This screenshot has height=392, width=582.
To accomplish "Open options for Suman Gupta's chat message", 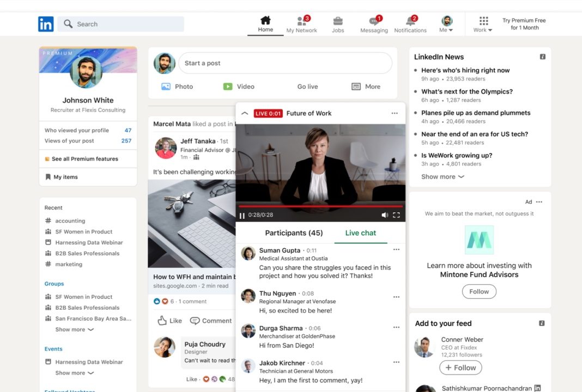I will coord(396,249).
